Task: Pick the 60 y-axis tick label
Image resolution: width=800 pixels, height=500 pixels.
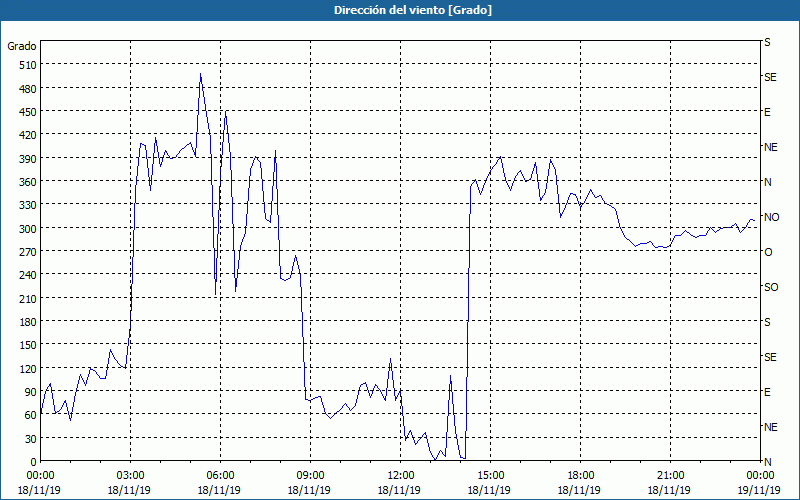Action: tap(31, 415)
